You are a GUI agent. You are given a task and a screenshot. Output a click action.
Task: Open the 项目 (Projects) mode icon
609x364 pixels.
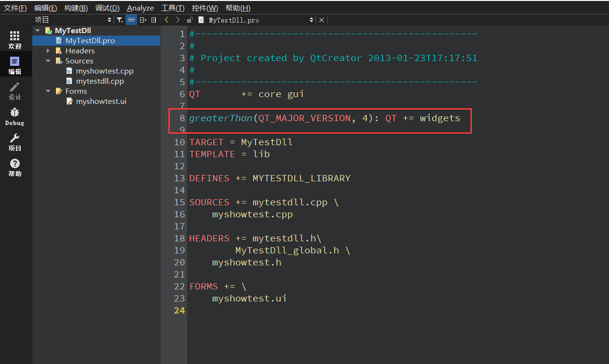point(14,141)
